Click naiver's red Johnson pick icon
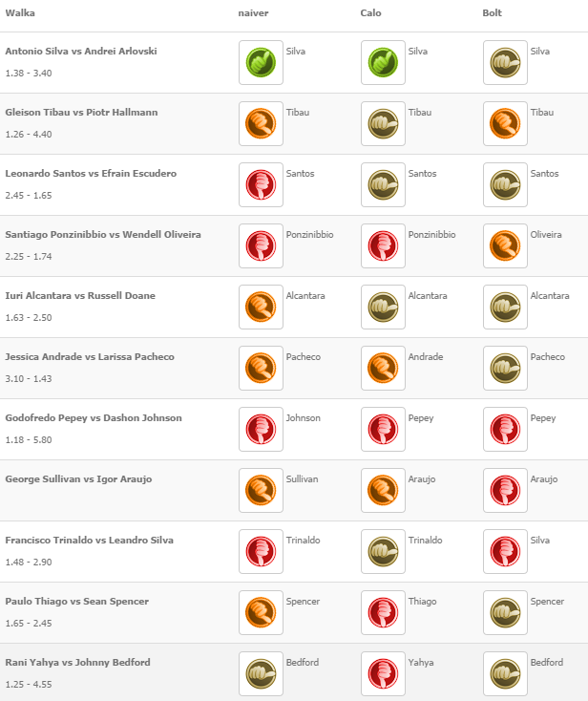The width and height of the screenshot is (588, 701). 261,430
